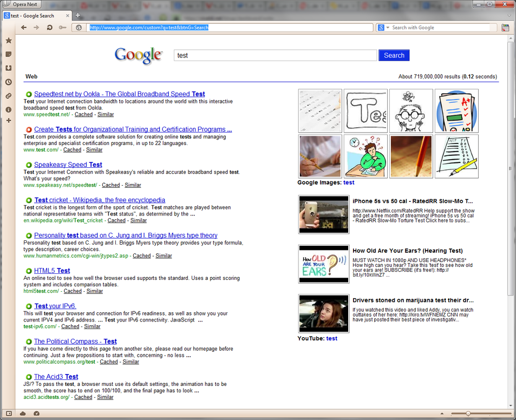This screenshot has width=516, height=420.
Task: Open Cached link for en.wikipedia.org Test_cricket
Action: click(x=116, y=220)
